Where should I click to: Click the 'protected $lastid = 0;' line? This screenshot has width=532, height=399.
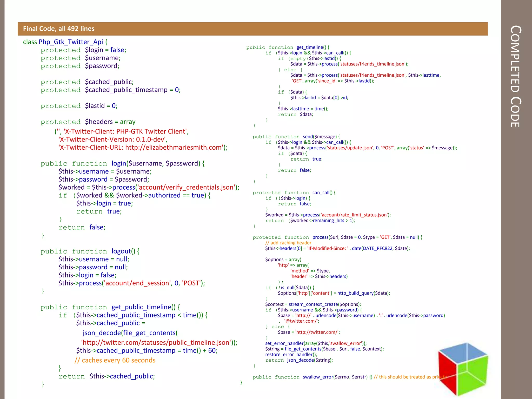tap(79, 106)
